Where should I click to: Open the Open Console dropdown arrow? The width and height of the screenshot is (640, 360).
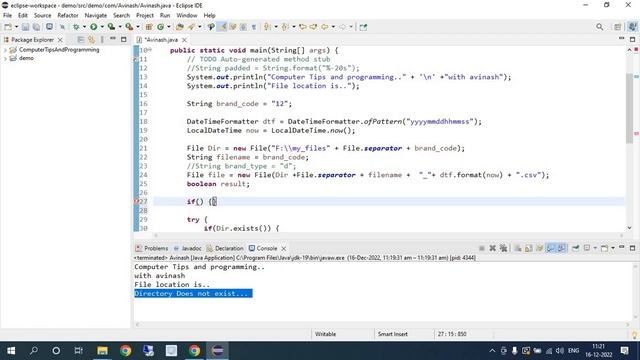point(613,248)
